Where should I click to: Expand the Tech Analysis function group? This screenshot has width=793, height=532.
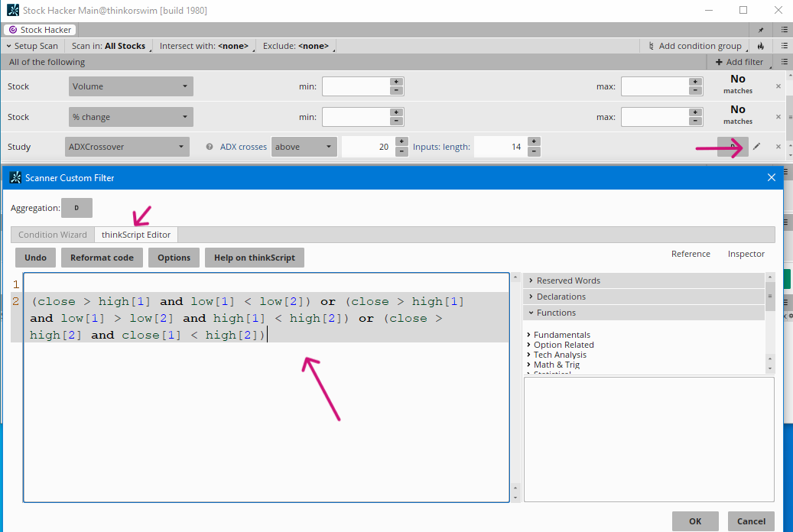[x=556, y=355]
